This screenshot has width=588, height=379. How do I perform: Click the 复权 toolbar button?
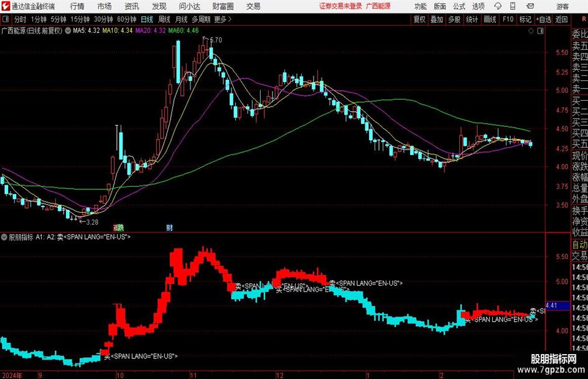419,19
